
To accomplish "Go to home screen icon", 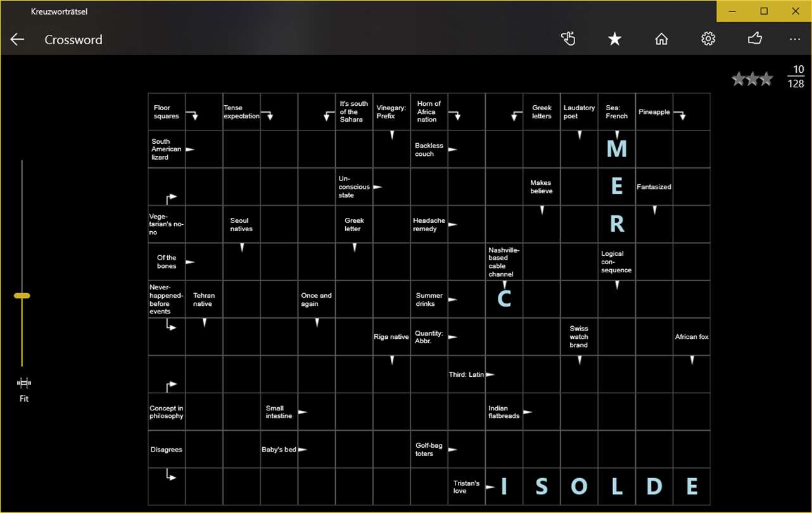I will coord(661,39).
